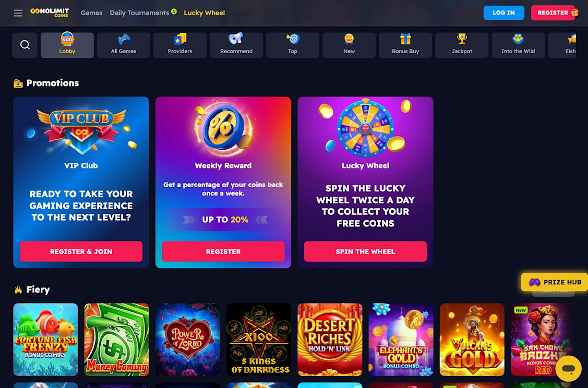Select the Recommend megaphone category
Image resolution: width=588 pixels, height=388 pixels.
coord(236,45)
